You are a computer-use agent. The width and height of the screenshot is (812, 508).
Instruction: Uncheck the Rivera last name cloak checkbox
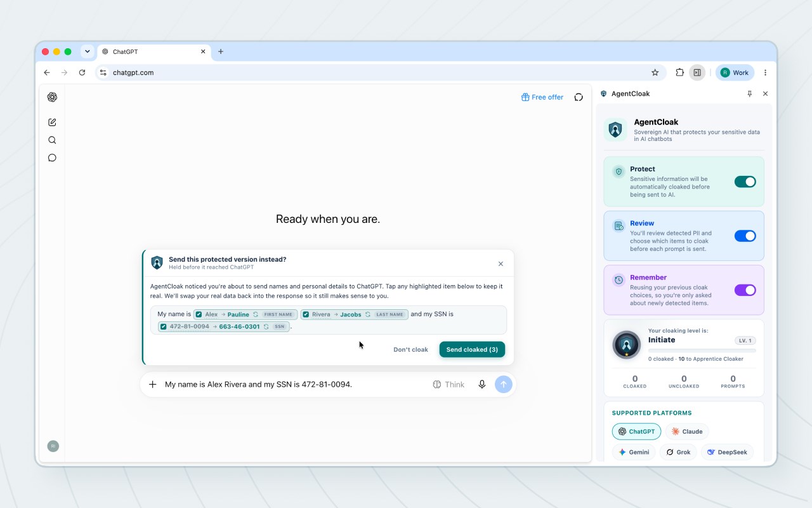coord(306,314)
